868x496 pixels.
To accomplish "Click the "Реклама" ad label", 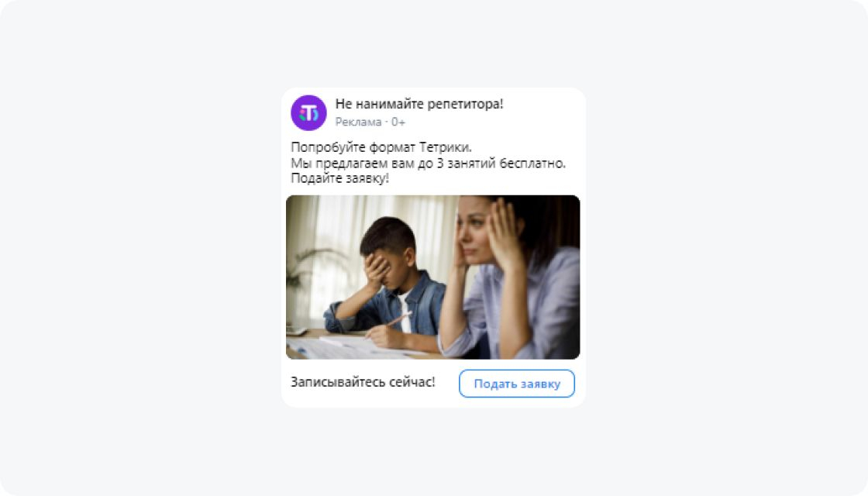I will (x=358, y=122).
